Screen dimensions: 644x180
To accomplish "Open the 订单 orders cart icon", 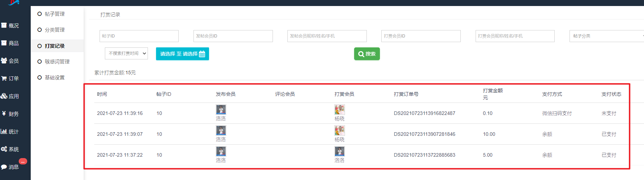I will (4, 79).
